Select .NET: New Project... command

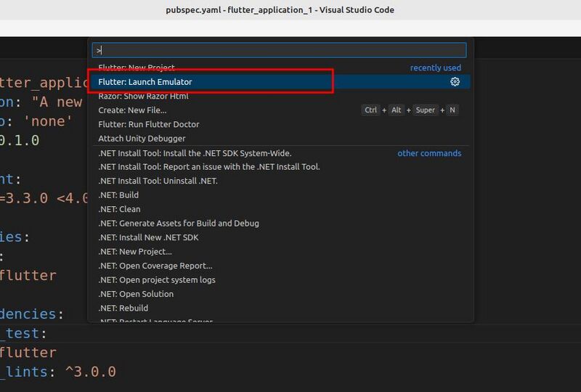280,252
